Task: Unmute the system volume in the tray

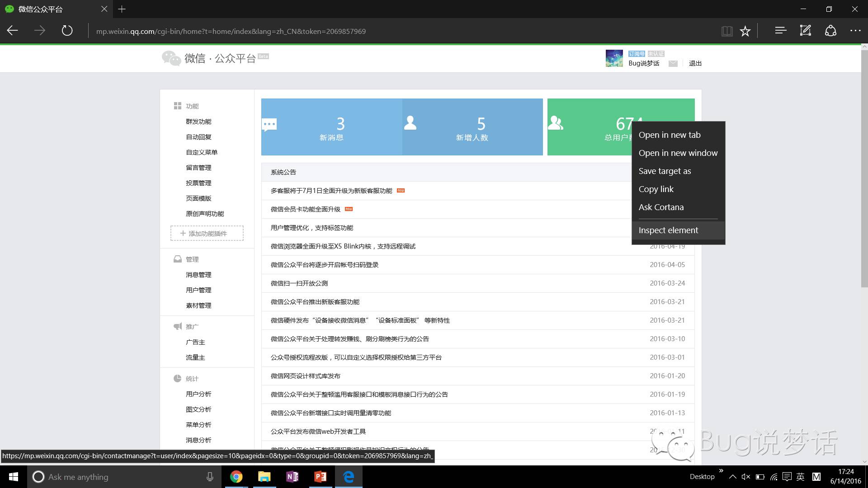Action: [x=745, y=477]
